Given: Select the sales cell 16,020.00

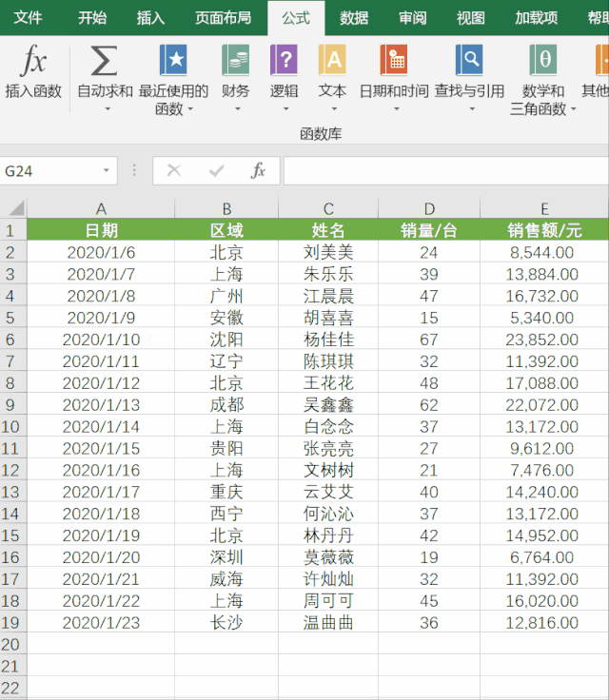Looking at the screenshot, I should coord(544,600).
